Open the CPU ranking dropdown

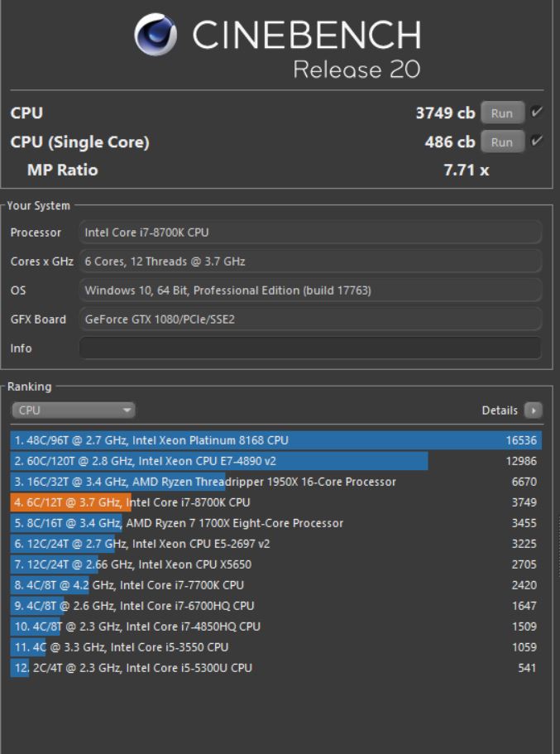73,411
